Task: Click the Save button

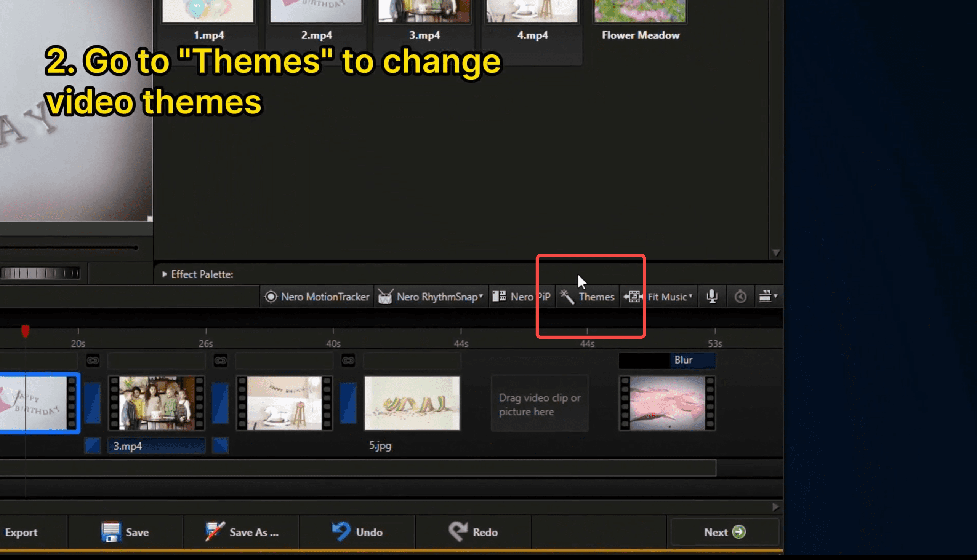Action: 125,532
